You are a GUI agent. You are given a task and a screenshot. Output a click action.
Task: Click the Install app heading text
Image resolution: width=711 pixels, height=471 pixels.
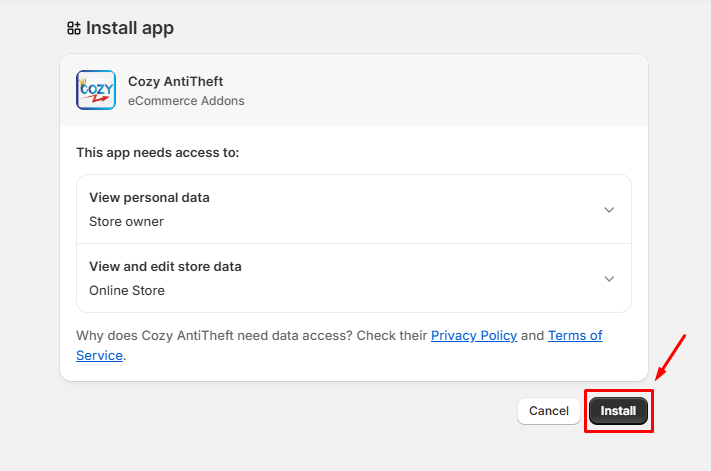click(130, 28)
